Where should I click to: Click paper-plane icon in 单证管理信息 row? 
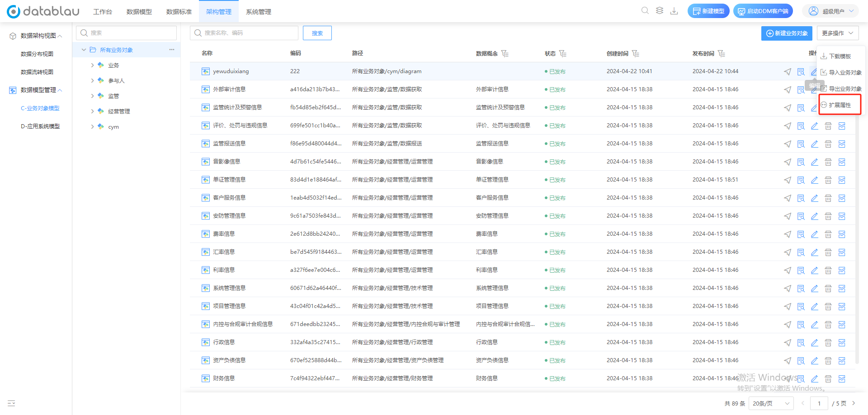(788, 180)
